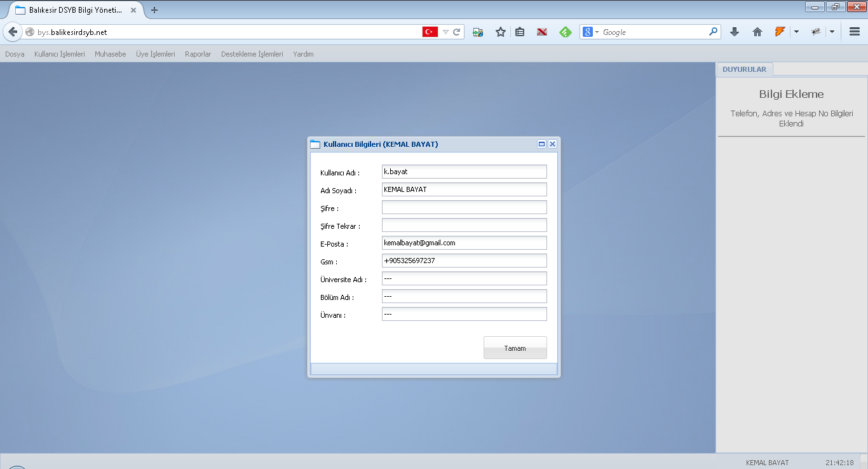Open the bookmarks list icon
Viewport: 868px width, 469px height.
pyautogui.click(x=520, y=32)
